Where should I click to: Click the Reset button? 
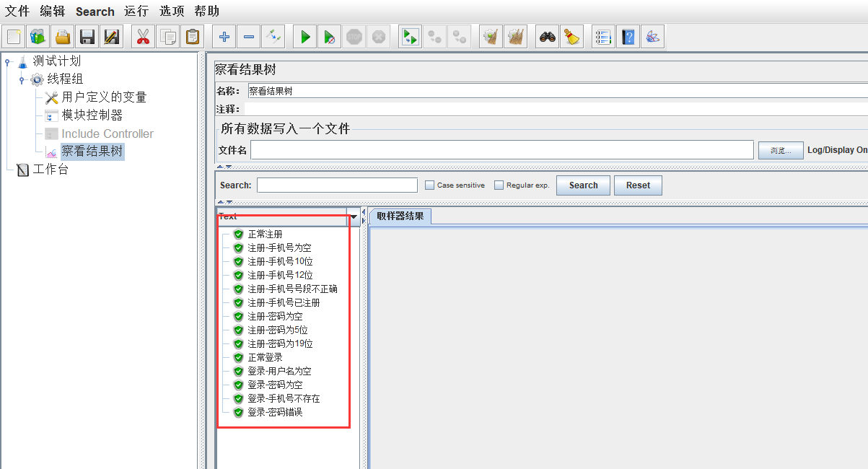638,185
